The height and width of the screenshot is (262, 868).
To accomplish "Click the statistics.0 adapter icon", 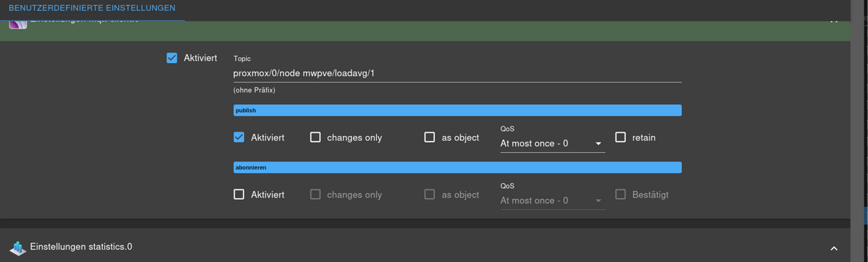I will 17,248.
